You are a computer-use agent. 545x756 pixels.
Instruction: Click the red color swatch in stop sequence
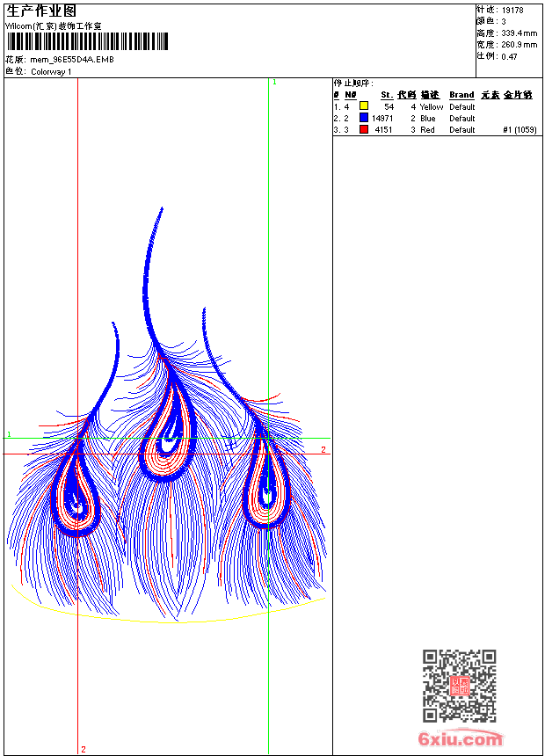(x=364, y=129)
